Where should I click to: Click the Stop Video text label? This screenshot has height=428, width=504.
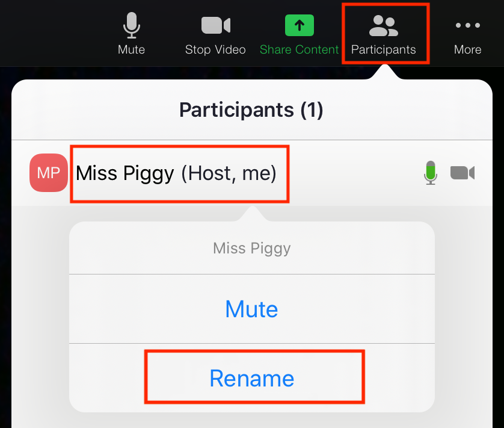coord(215,49)
